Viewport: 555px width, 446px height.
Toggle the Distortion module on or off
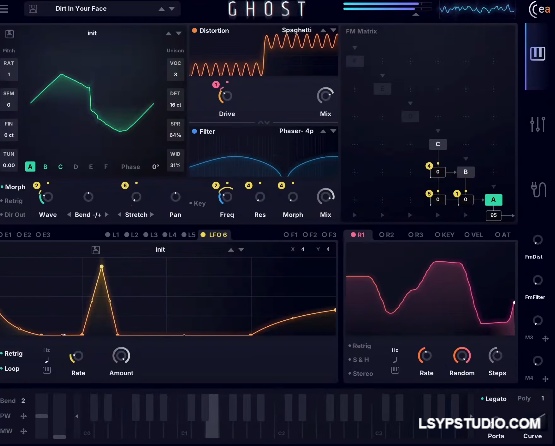point(194,31)
